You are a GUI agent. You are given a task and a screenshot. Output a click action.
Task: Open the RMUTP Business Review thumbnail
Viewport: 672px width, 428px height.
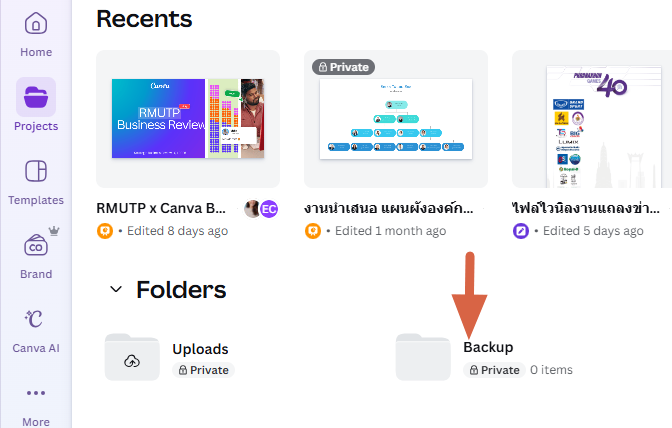click(188, 118)
